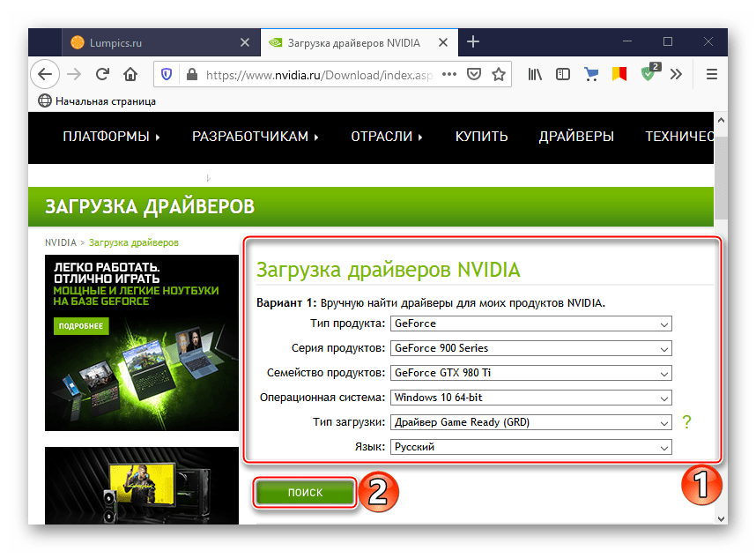756x558 pixels.
Task: Close the Lumpics.ru tab
Action: coord(245,42)
